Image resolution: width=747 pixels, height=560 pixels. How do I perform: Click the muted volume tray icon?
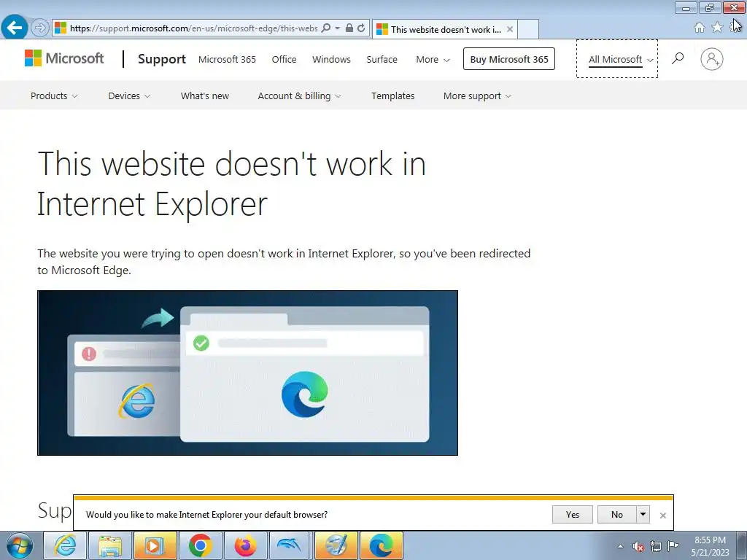[638, 546]
